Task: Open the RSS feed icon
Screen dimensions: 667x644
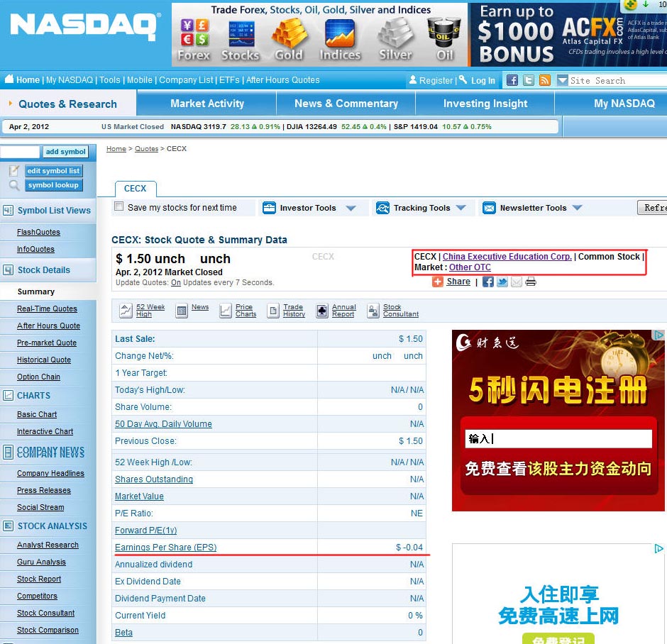Action: coord(545,80)
